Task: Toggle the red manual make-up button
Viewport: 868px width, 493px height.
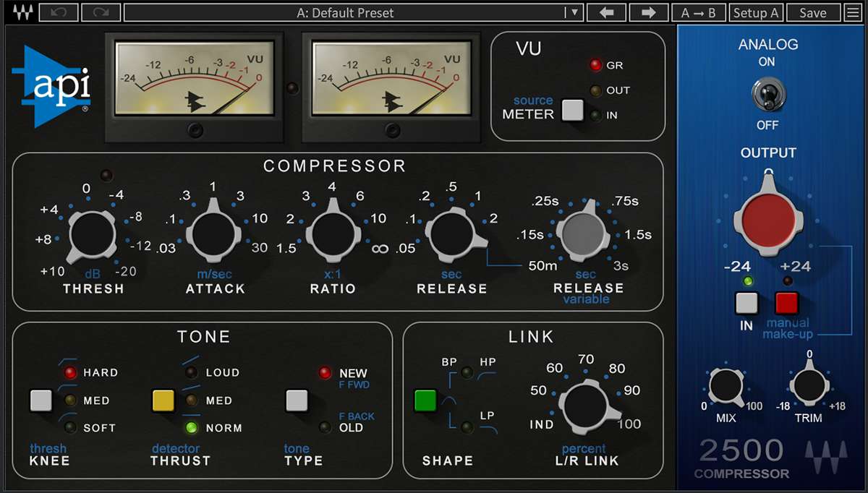Action: pyautogui.click(x=786, y=303)
